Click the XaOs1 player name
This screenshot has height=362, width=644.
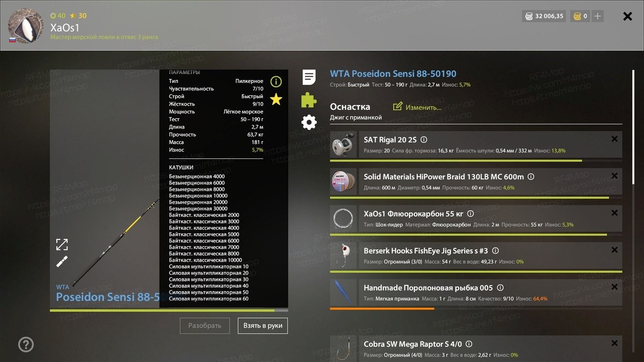tap(65, 28)
